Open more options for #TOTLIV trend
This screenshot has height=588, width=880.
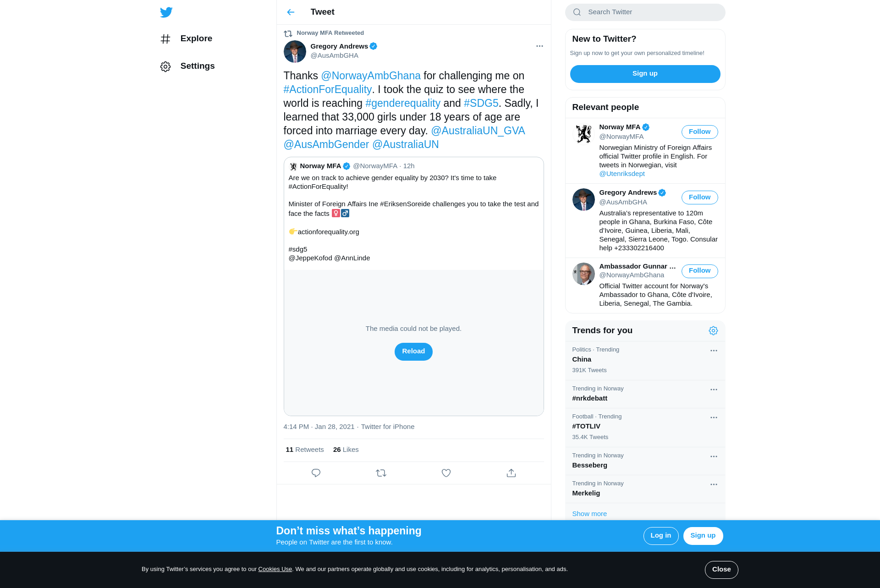tap(714, 418)
